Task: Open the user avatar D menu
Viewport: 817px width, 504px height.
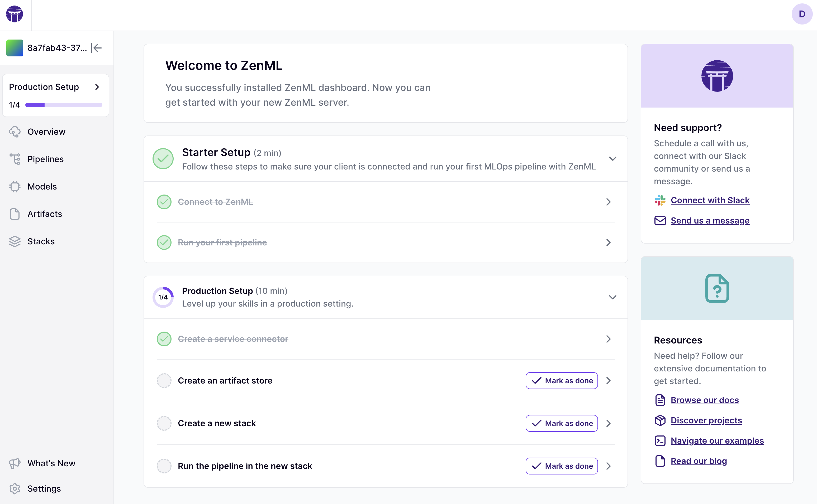Action: [802, 14]
